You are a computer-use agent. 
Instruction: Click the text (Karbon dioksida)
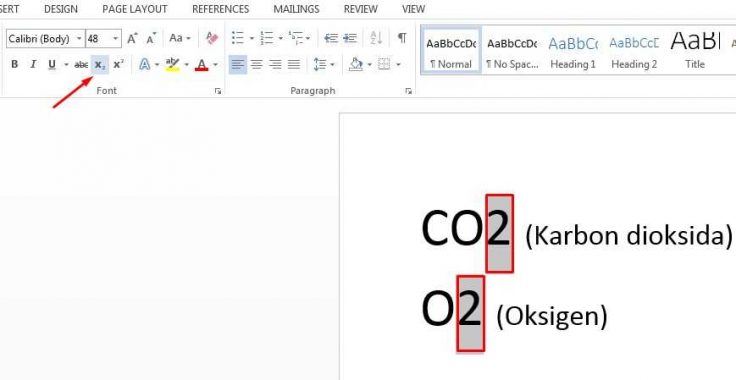point(629,236)
